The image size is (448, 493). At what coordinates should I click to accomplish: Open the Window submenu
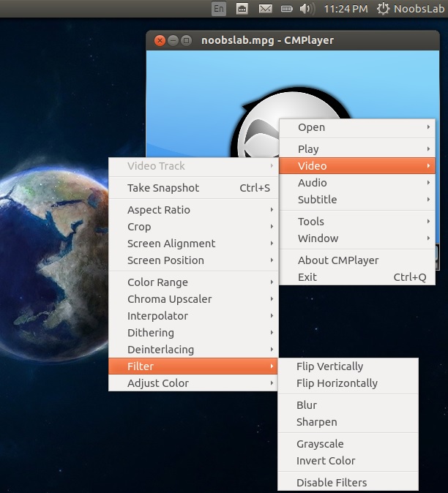point(357,238)
